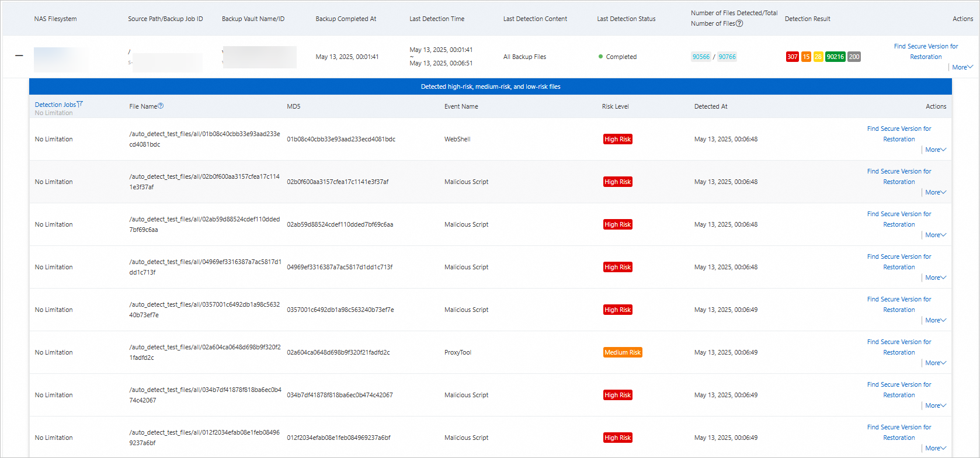Click the yellow 28 detection result badge

[x=818, y=57]
